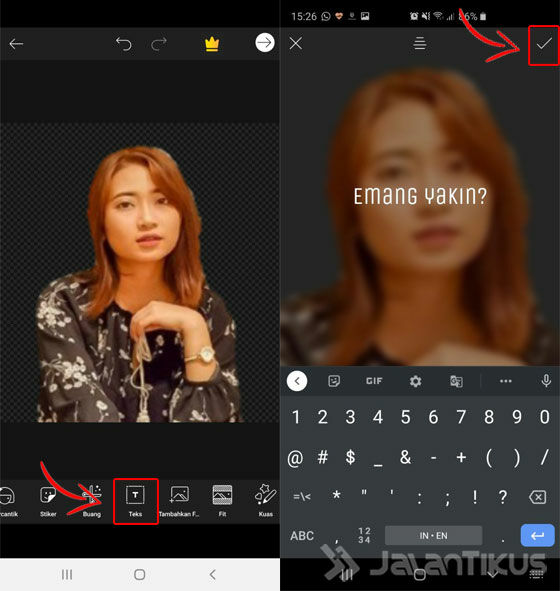Open recent apps in left navigation bar

(67, 575)
